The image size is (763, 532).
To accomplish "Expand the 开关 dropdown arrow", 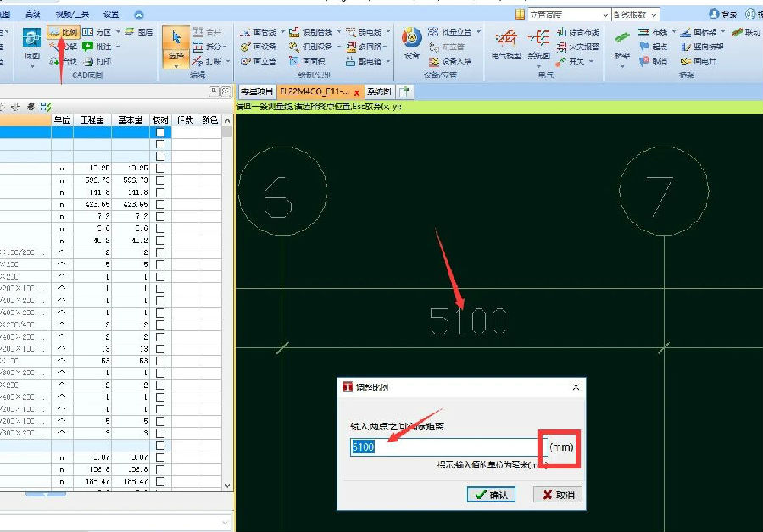I will pos(591,62).
